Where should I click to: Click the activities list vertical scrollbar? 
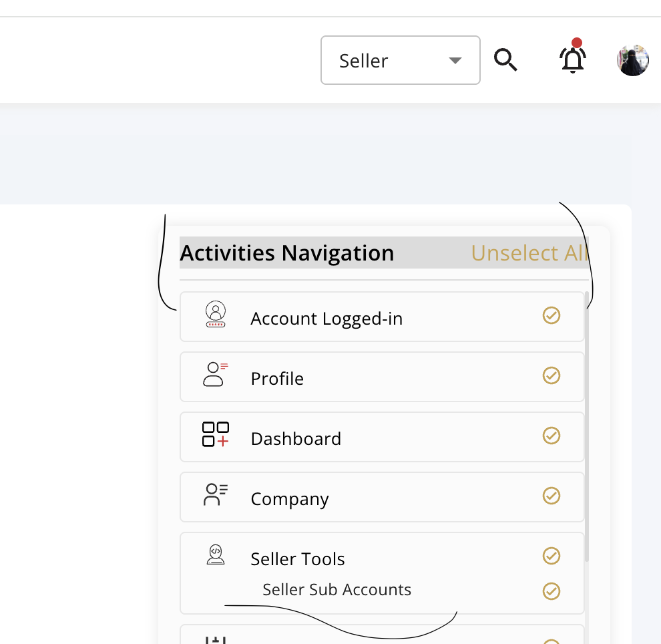coord(587,426)
